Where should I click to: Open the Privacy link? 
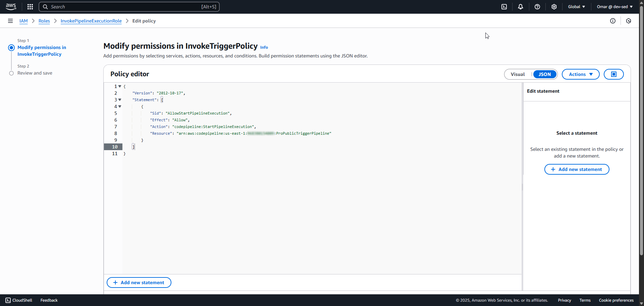pos(565,300)
